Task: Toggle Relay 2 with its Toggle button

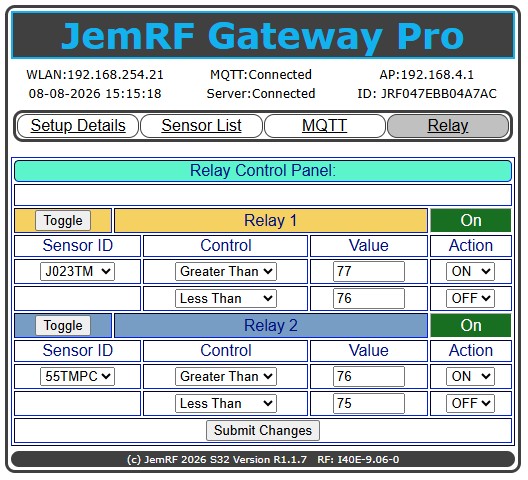Action: tap(63, 326)
